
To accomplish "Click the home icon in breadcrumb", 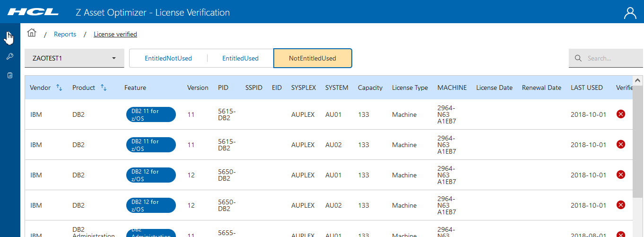I will 32,33.
